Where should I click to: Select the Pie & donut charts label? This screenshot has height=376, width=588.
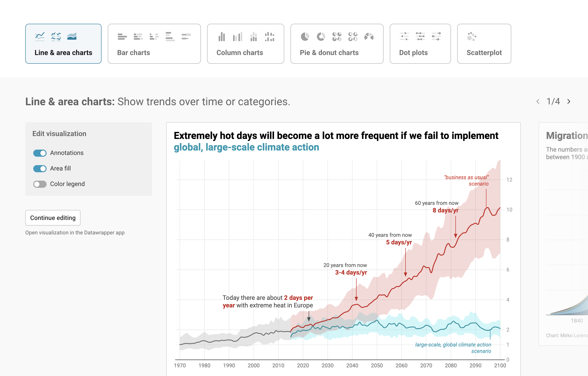[329, 53]
